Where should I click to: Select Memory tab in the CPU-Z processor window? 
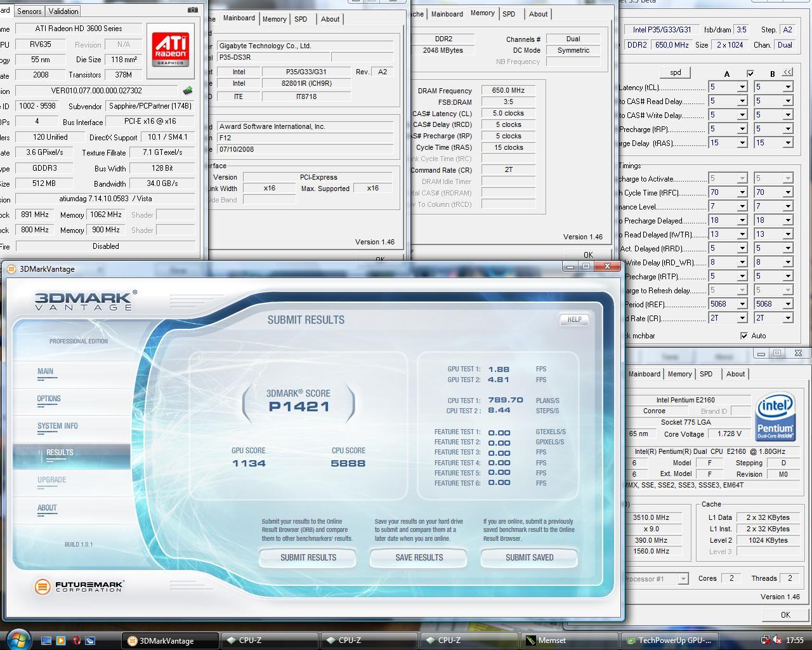(679, 374)
